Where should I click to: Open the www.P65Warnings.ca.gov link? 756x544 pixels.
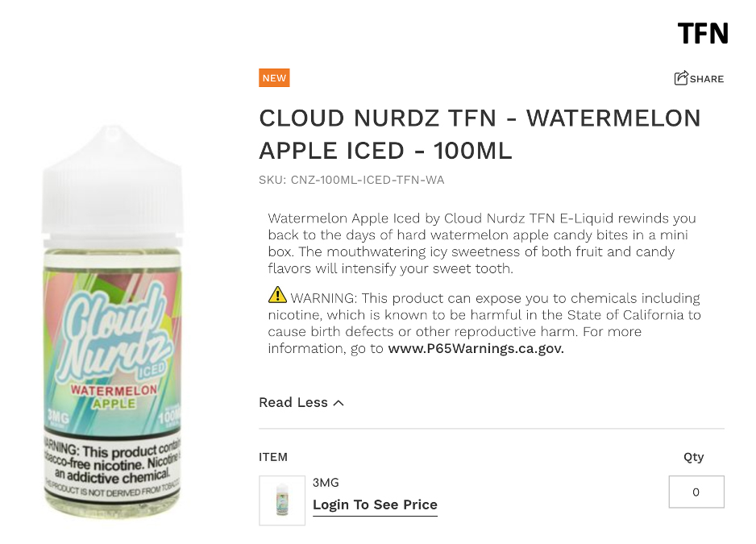(476, 348)
